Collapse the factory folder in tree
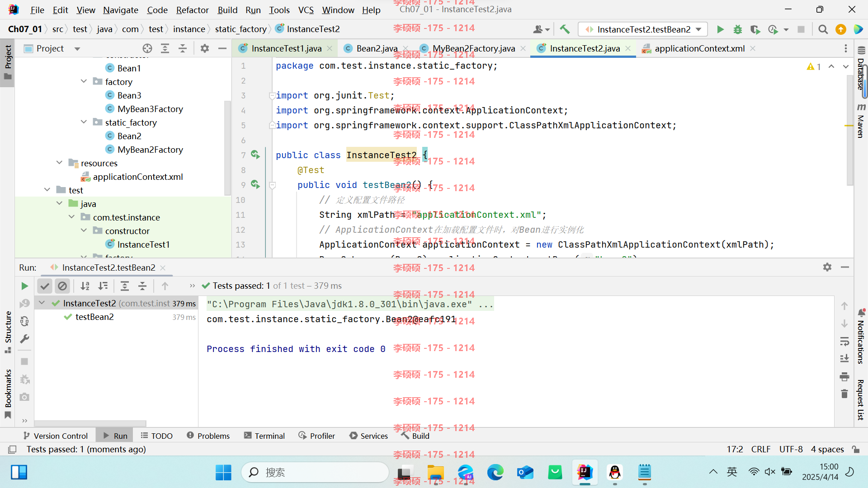 [x=84, y=81]
